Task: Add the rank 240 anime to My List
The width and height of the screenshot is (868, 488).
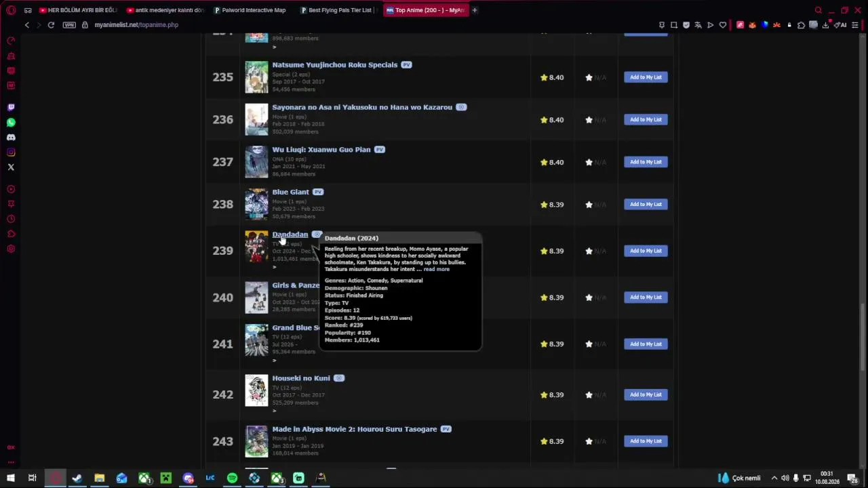Action: tap(646, 298)
